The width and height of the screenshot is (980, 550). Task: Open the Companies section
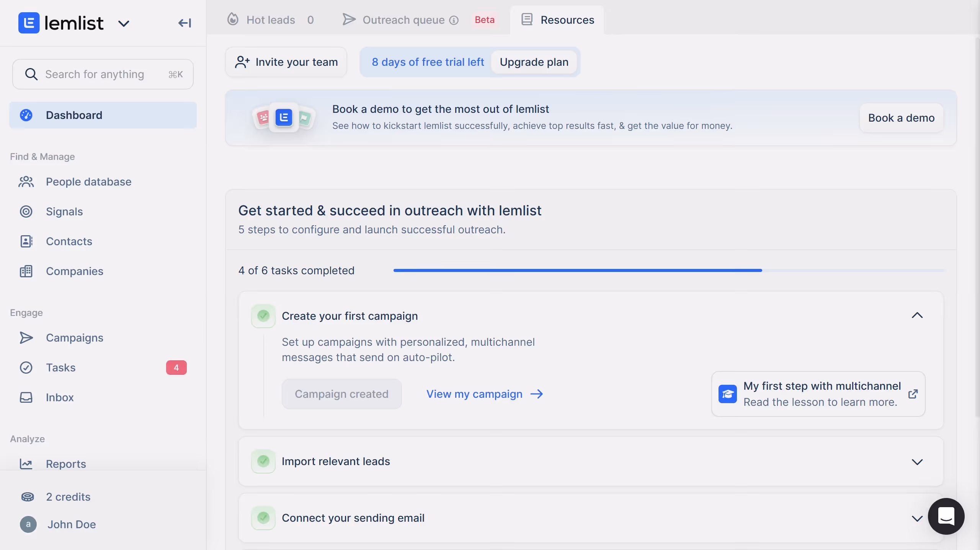(75, 271)
